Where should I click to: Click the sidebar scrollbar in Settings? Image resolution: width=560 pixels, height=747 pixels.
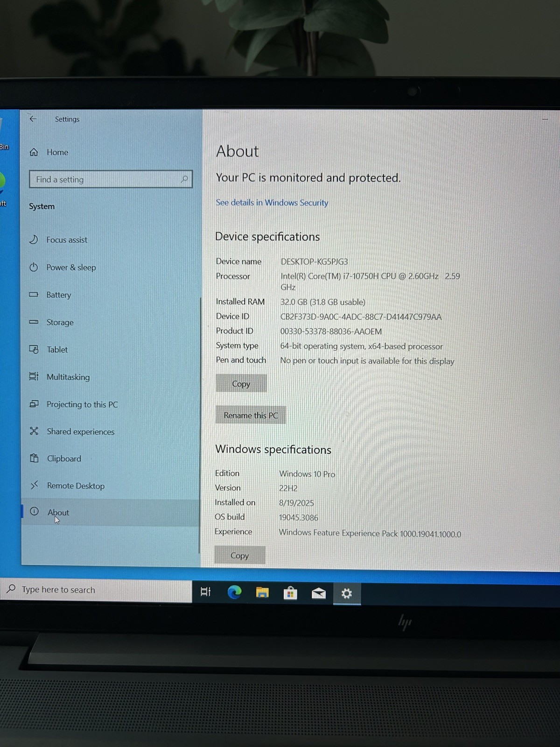coord(200,425)
